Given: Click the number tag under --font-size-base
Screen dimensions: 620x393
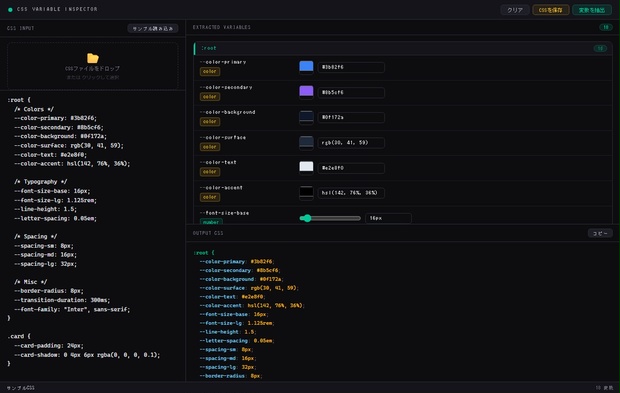Looking at the screenshot, I should tap(211, 222).
